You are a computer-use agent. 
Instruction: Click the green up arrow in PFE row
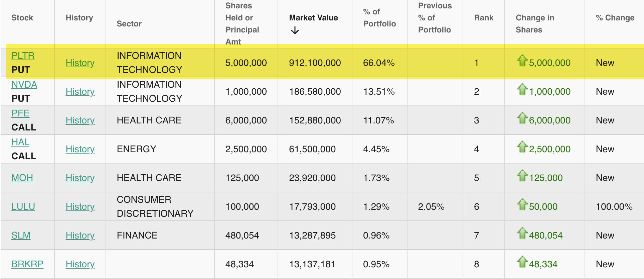click(522, 118)
